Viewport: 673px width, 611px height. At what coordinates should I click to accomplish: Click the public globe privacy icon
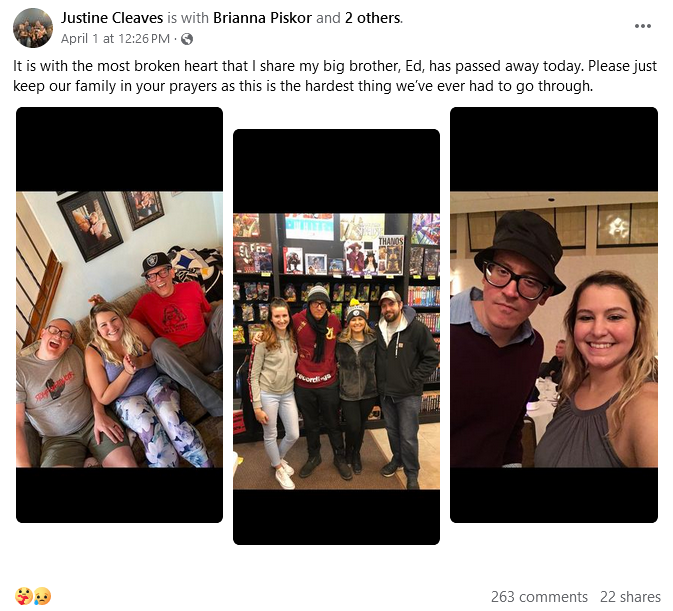(187, 39)
